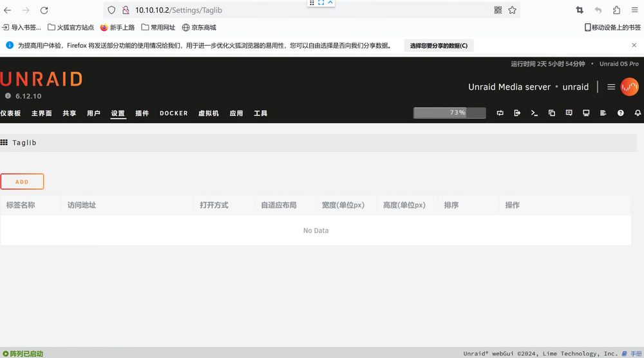Image resolution: width=644 pixels, height=358 pixels.
Task: Open the 共享 shares tab
Action: coord(70,113)
